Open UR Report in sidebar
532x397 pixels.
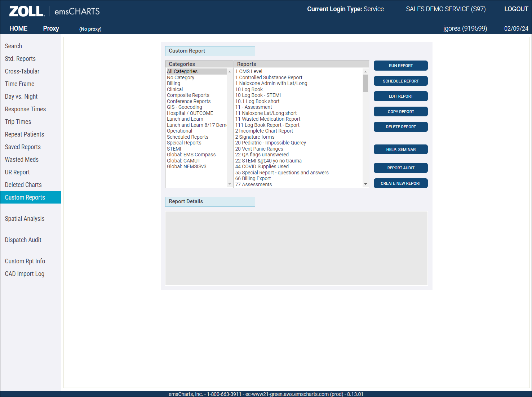[17, 172]
